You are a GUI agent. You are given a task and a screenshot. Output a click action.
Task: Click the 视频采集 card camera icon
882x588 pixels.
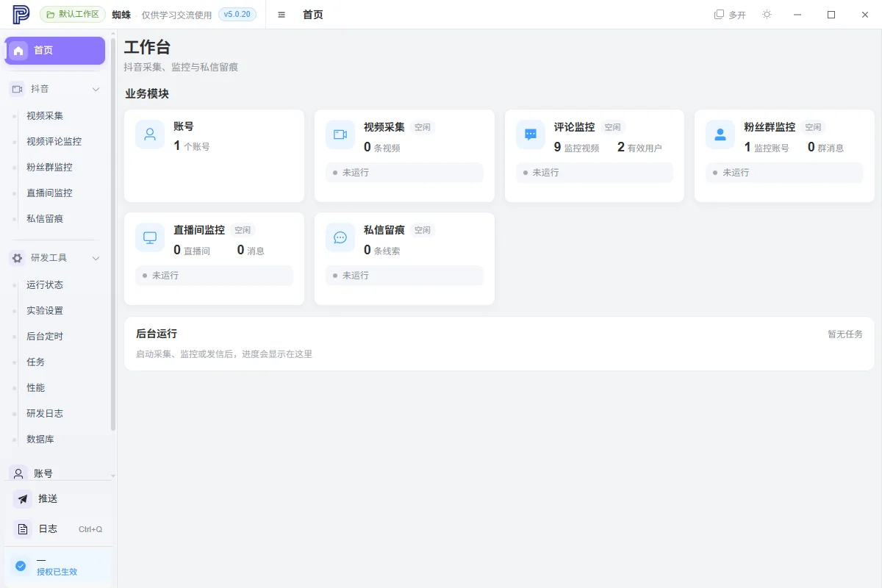coord(340,135)
